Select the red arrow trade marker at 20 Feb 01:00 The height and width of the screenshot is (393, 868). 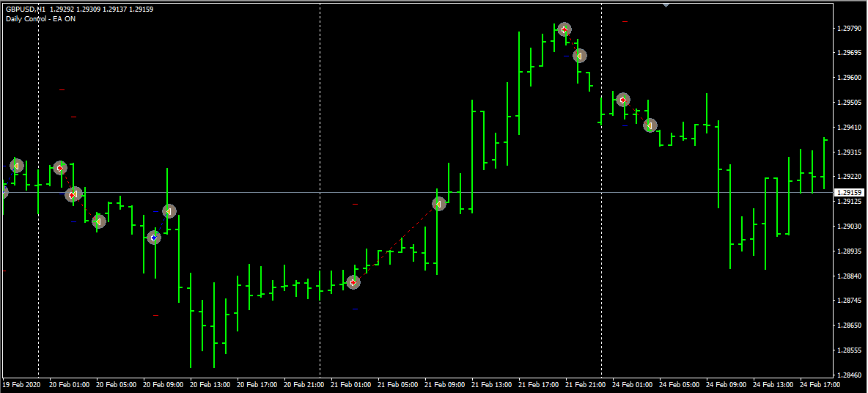point(60,168)
